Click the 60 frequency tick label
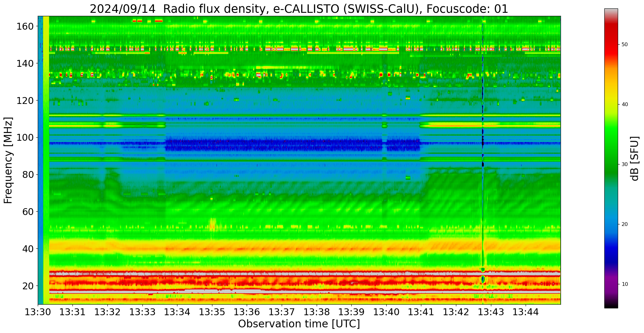 click(28, 212)
